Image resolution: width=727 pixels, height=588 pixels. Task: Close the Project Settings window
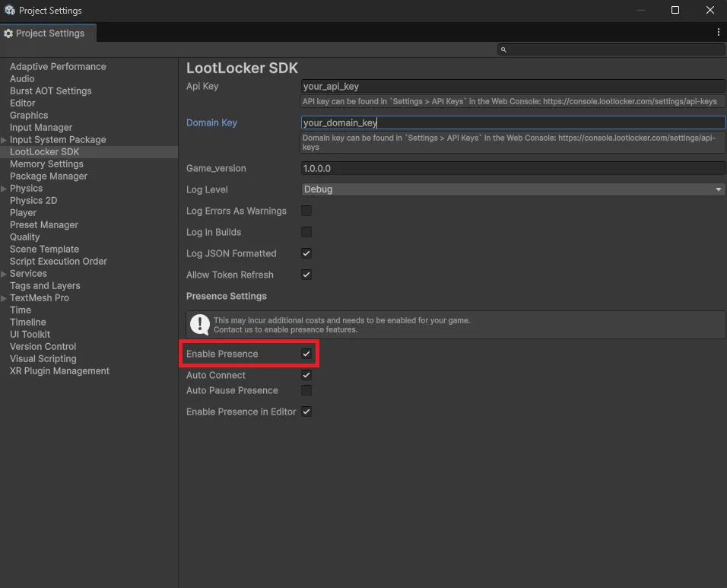[x=710, y=10]
